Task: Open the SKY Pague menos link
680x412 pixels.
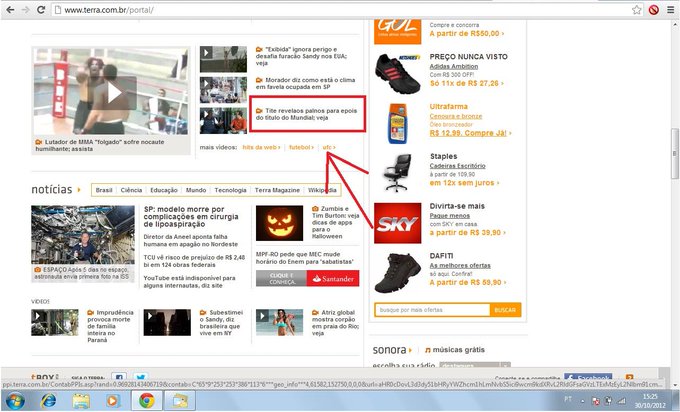Action: [x=450, y=216]
